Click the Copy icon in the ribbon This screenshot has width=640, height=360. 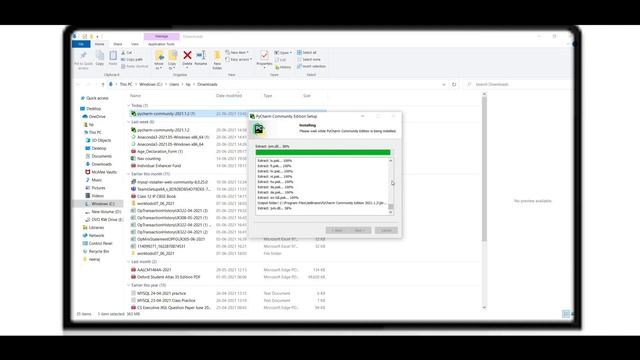[100, 56]
